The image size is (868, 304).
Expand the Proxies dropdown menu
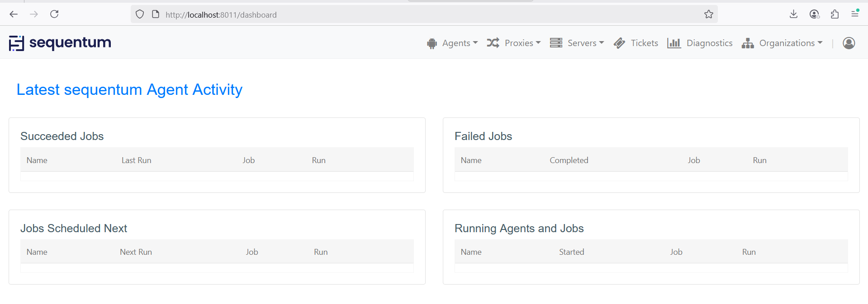[522, 43]
